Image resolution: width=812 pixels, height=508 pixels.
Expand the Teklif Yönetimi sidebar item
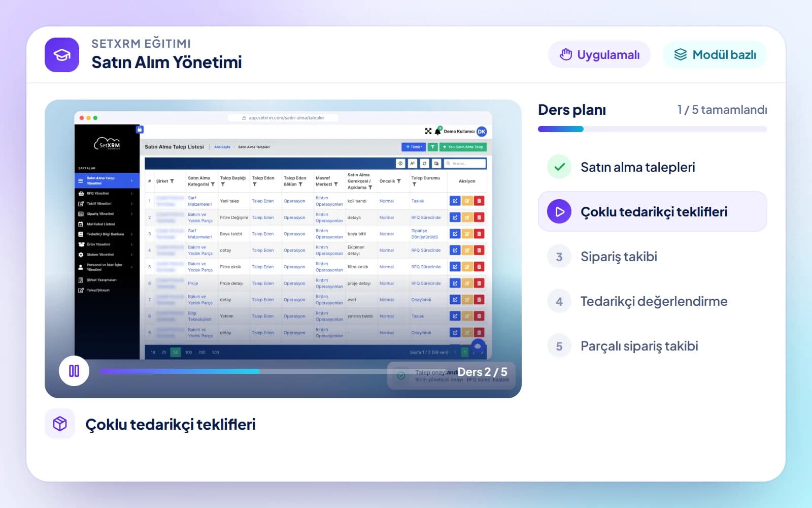click(107, 204)
